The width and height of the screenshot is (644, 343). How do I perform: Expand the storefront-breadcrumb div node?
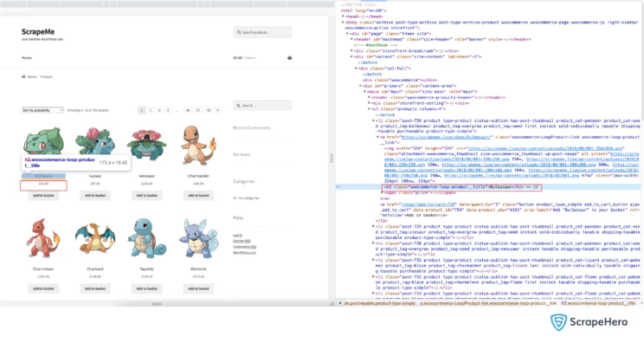[x=351, y=51]
